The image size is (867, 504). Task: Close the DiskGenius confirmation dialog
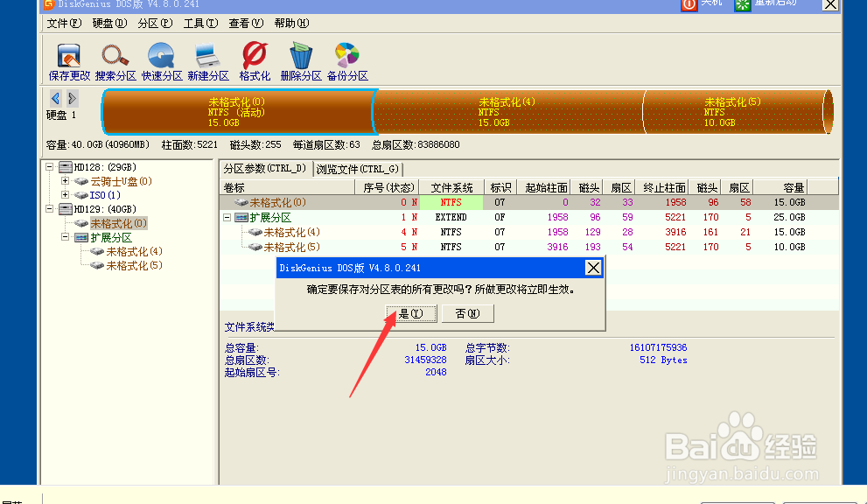593,268
